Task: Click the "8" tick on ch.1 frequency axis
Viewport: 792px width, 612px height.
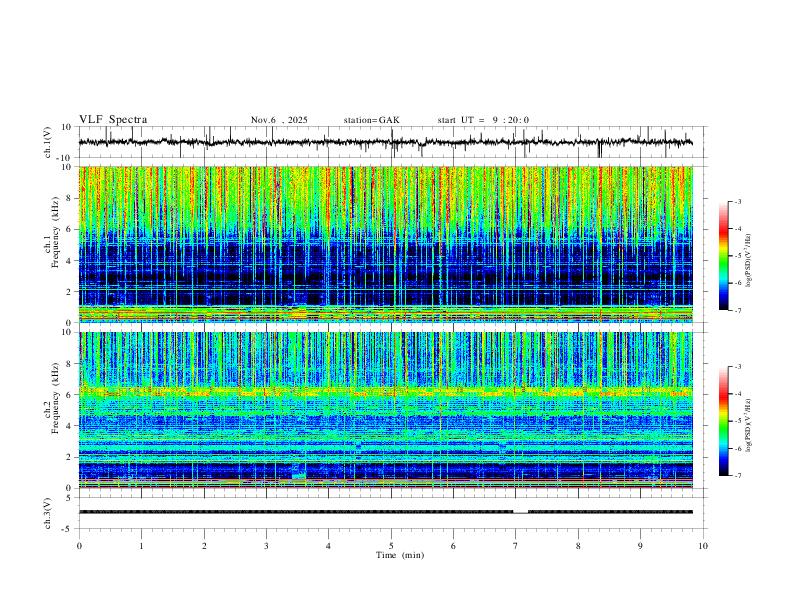Action: (70, 198)
